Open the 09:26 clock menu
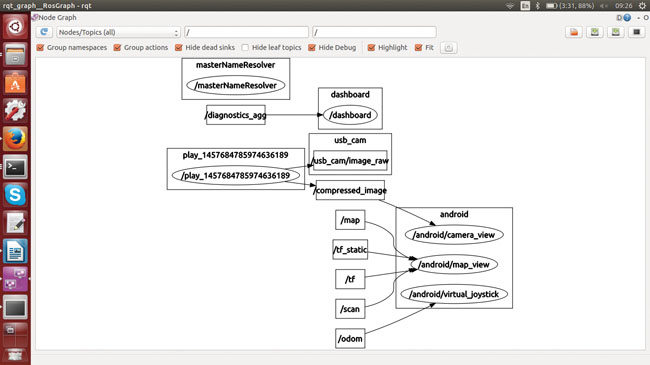Screen dimensions: 650x365 coord(623,5)
